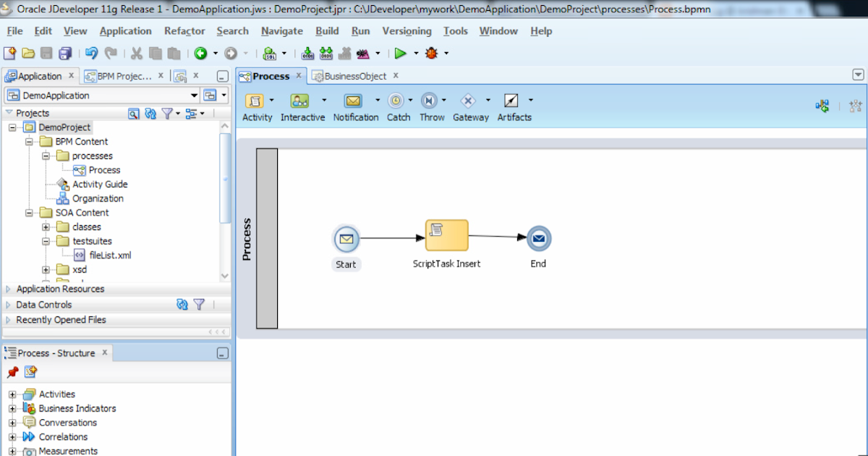Image resolution: width=868 pixels, height=456 pixels.
Task: Open the Tools menu
Action: point(456,31)
